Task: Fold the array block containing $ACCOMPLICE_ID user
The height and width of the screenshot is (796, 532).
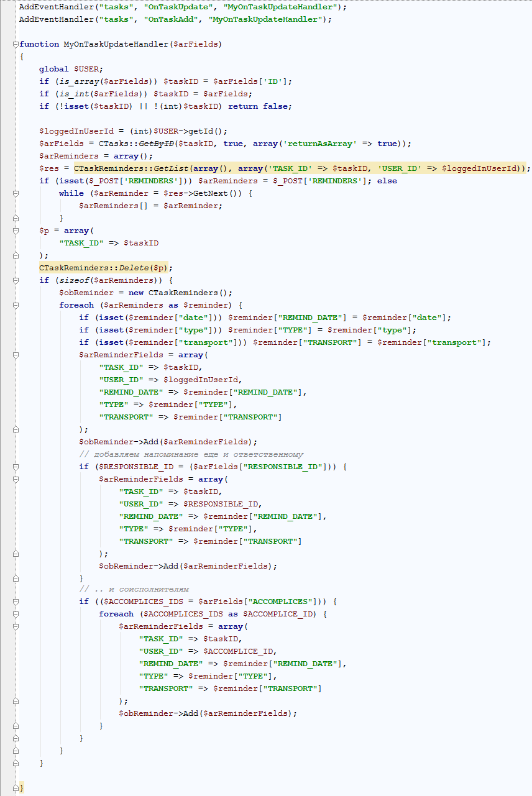Action: pos(16,626)
